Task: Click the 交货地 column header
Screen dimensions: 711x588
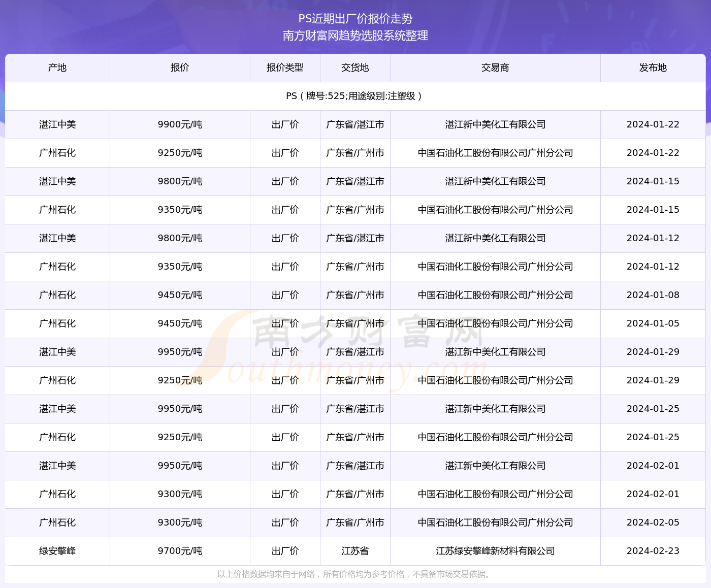Action: pos(355,68)
